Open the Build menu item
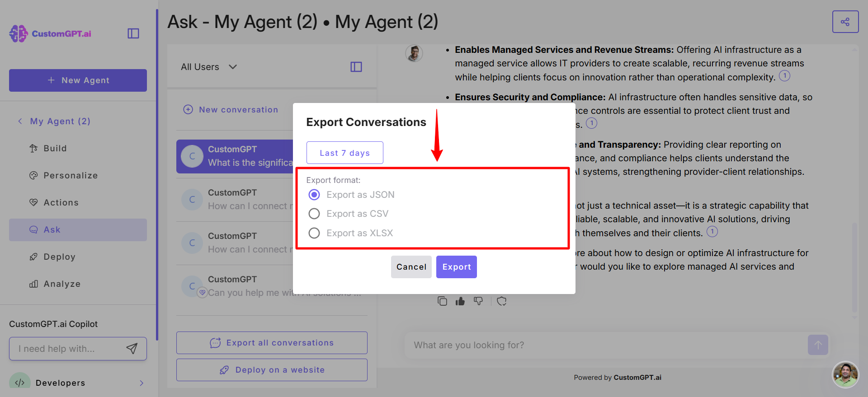 pyautogui.click(x=78, y=148)
